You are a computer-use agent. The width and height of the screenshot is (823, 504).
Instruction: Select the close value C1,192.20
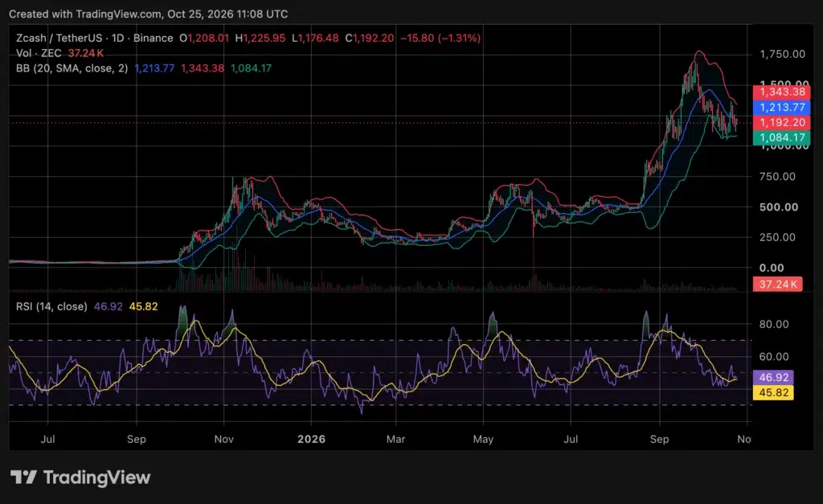(x=369, y=39)
